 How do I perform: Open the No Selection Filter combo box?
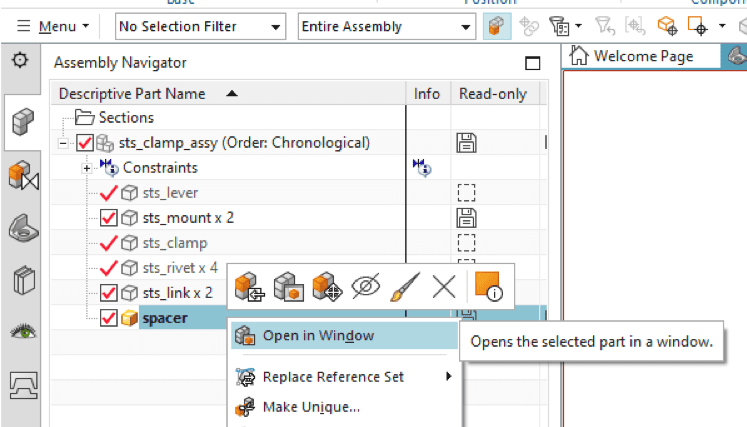[x=201, y=26]
